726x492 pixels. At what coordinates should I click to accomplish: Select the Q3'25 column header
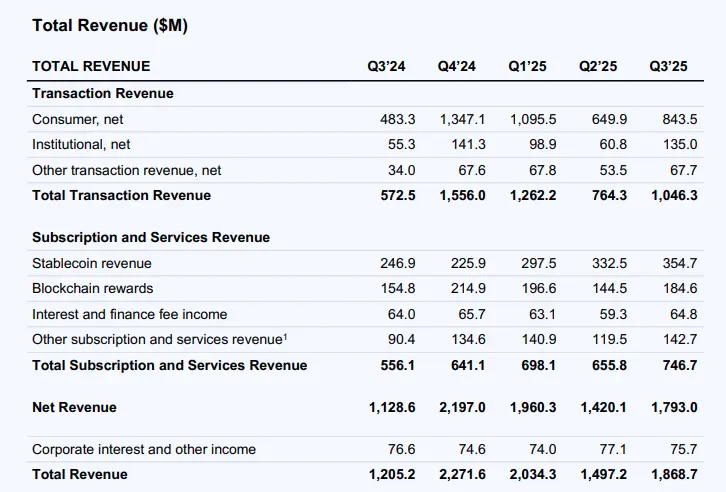[669, 67]
